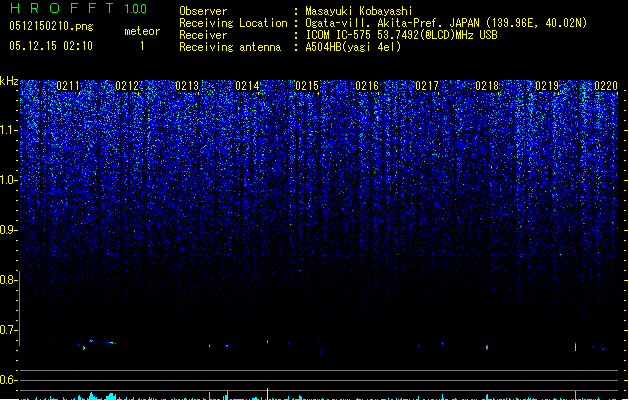Click the 0.7 frequency axis label
The height and width of the screenshot is (400, 629).
8,330
